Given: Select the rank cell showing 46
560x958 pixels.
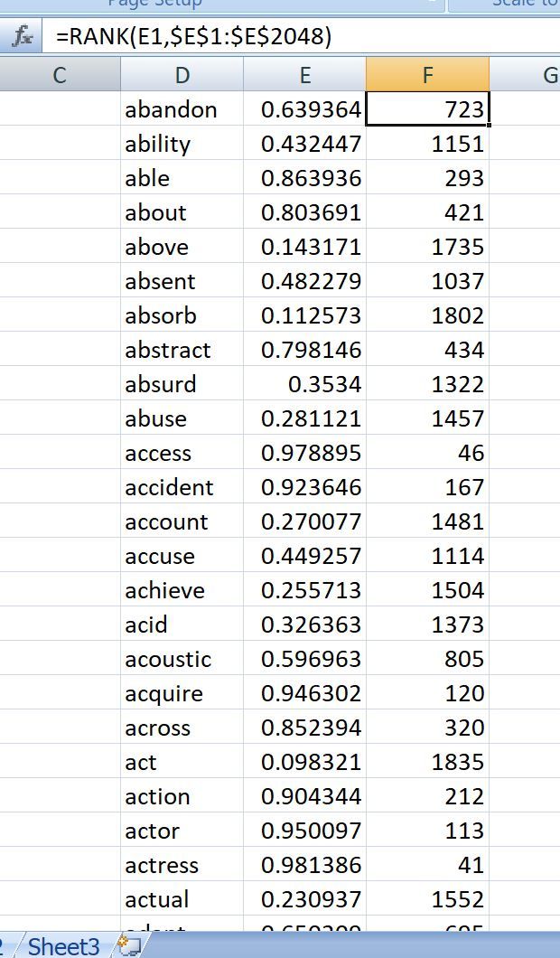Looking at the screenshot, I should tap(427, 453).
